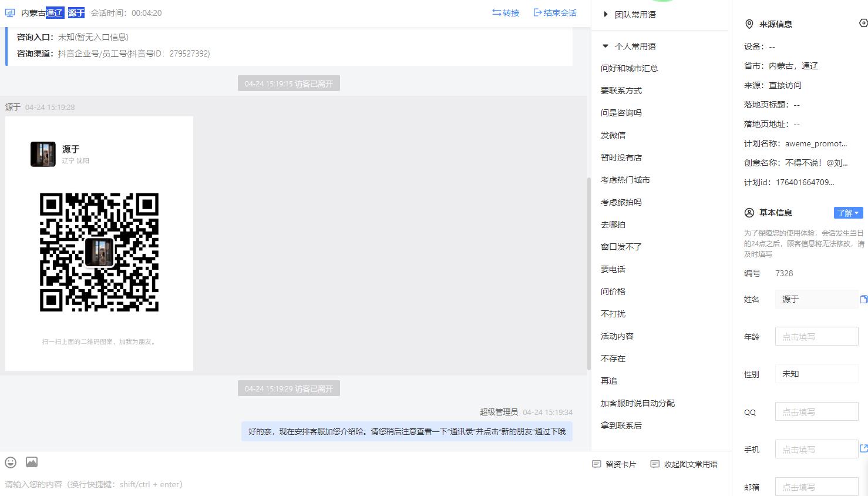Click the copy icon next to 姓名 field
This screenshot has height=496, width=868.
[x=864, y=299]
